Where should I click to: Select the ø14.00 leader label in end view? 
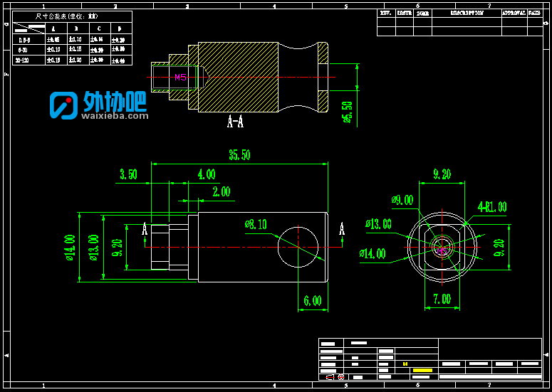[373, 253]
